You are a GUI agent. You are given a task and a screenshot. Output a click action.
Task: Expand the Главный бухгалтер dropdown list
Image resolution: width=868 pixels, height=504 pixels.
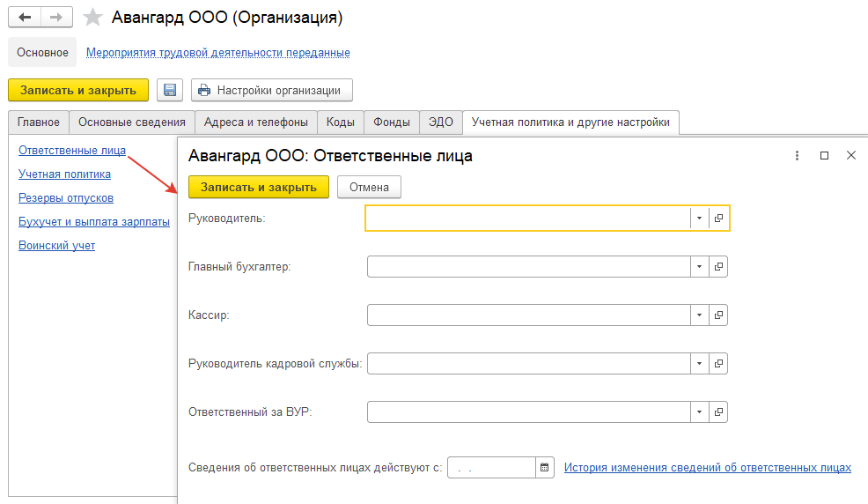(700, 266)
